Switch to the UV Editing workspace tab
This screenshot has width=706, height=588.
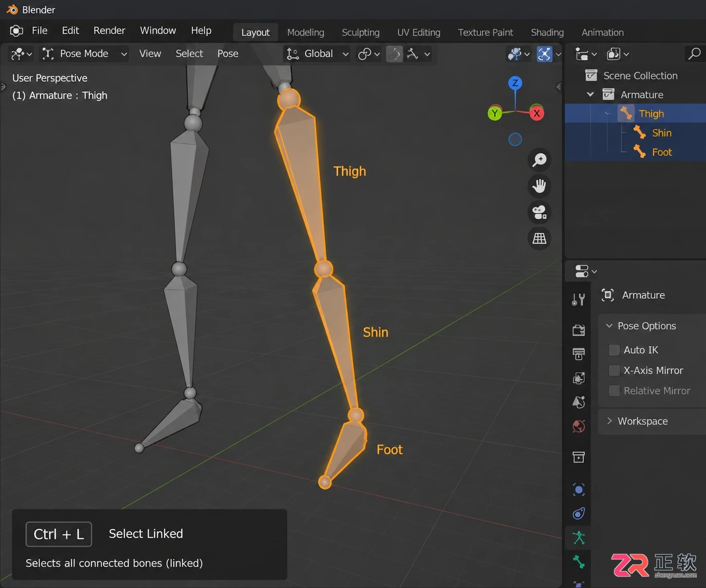tap(418, 32)
